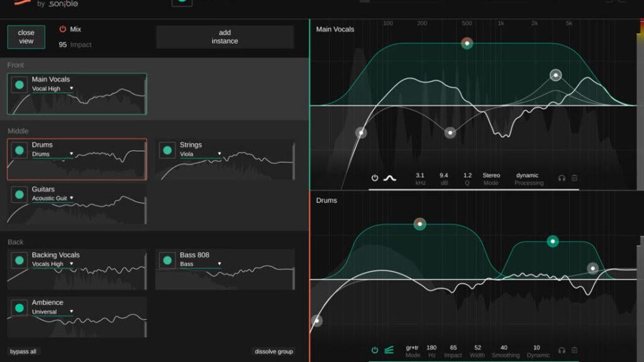The height and width of the screenshot is (362, 644).
Task: Click the headphones solo icon in Main Vocals panel
Action: click(x=562, y=178)
